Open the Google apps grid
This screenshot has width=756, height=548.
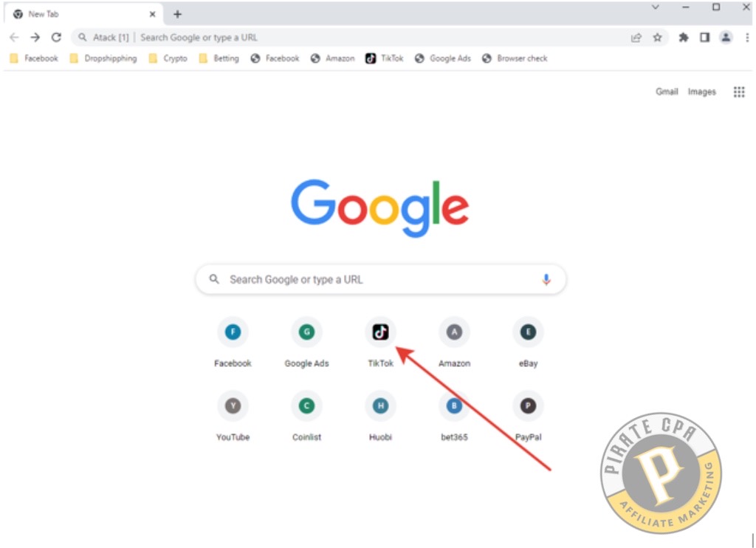click(x=738, y=92)
